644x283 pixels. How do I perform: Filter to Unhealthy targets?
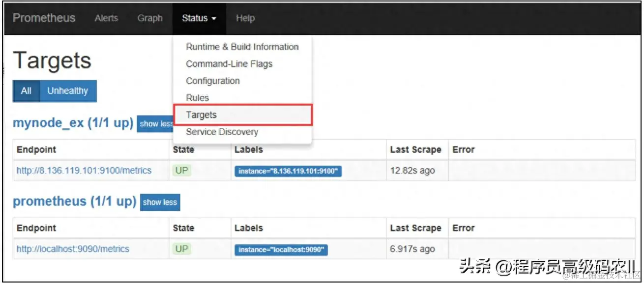pyautogui.click(x=68, y=91)
